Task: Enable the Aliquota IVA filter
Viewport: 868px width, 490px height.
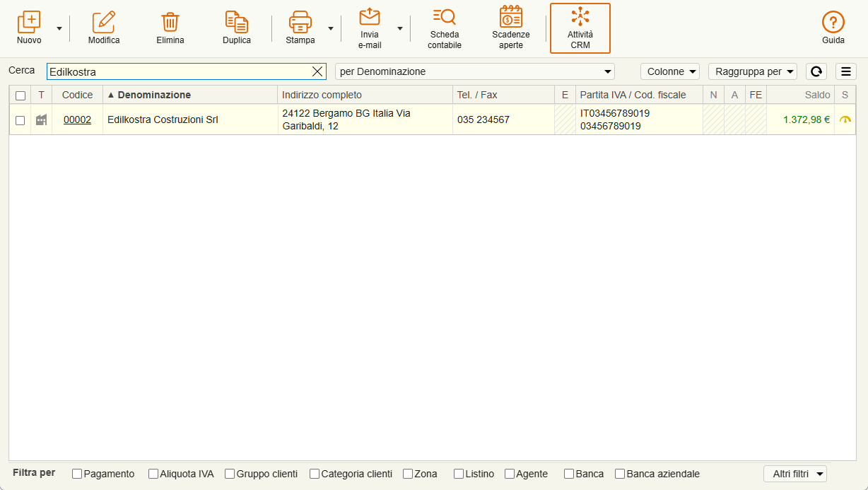Action: pos(153,474)
